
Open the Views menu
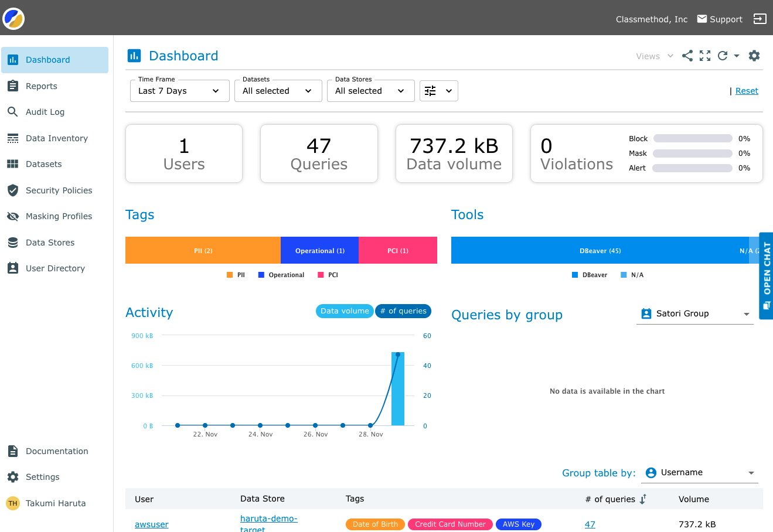652,56
